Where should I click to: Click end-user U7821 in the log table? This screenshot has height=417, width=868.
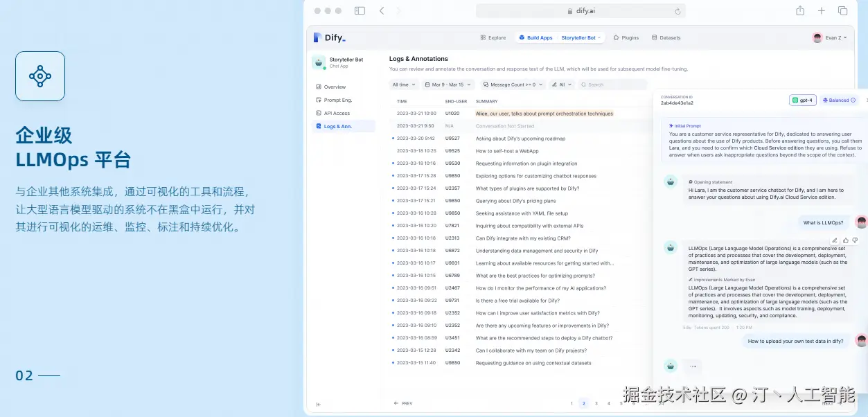(452, 226)
